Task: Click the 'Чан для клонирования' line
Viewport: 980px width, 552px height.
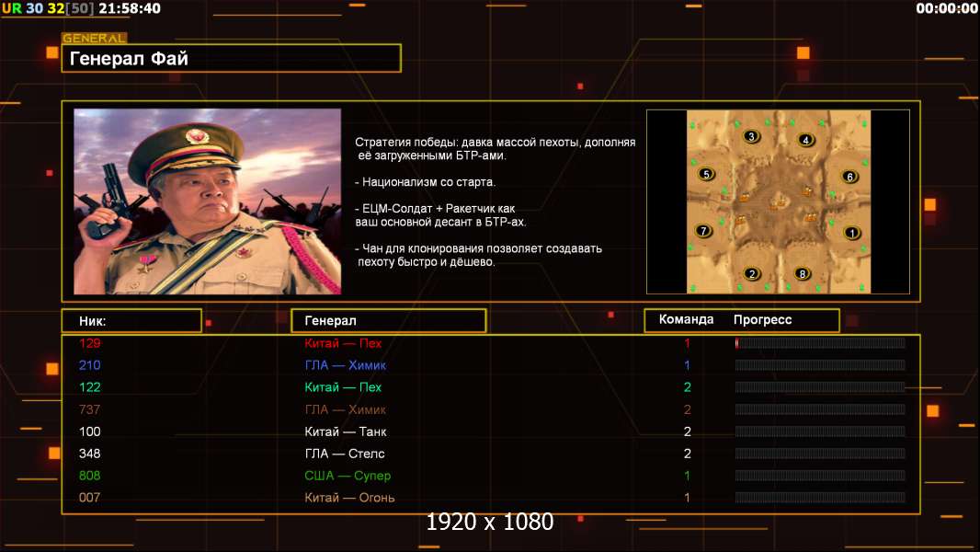Action: click(x=478, y=255)
